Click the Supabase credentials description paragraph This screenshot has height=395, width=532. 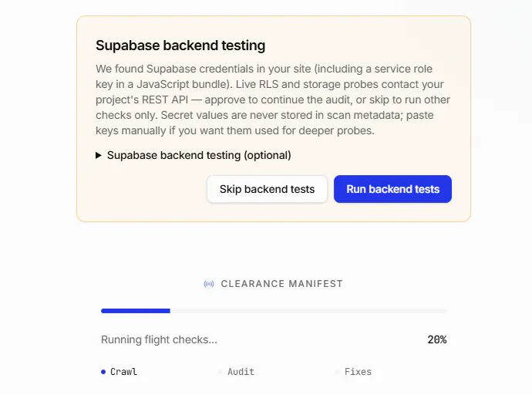click(x=273, y=100)
